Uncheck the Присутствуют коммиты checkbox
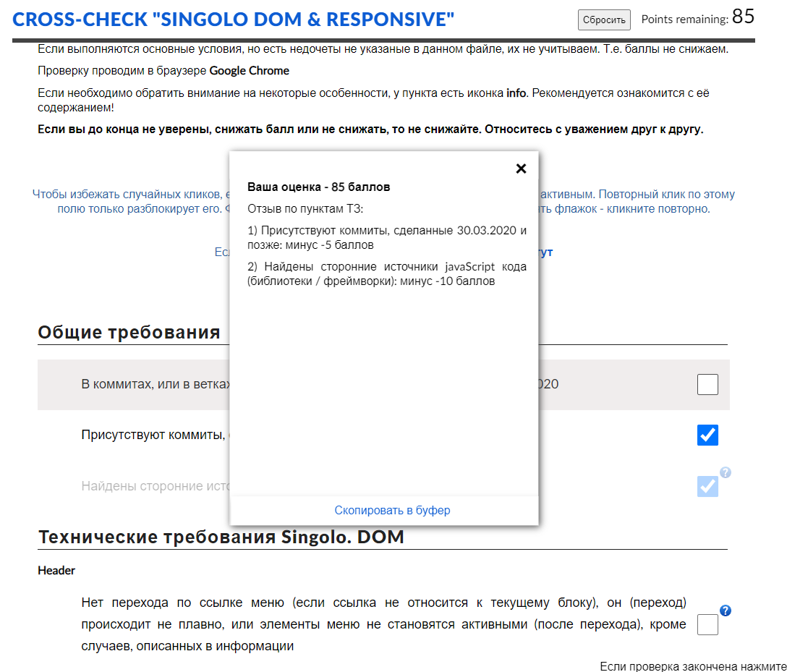Screen dimensions: 787x672 pos(707,435)
